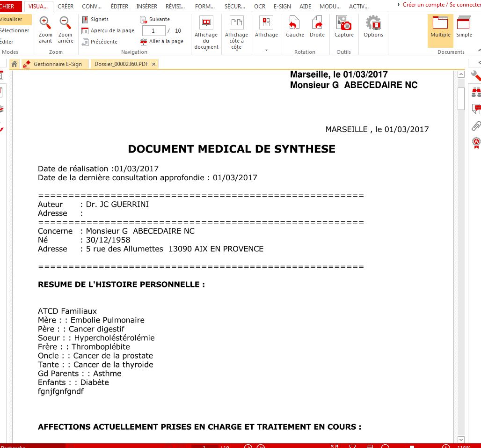This screenshot has height=448, width=481.
Task: Click the text Dr. JC GUERRINI
Action: [x=117, y=205]
